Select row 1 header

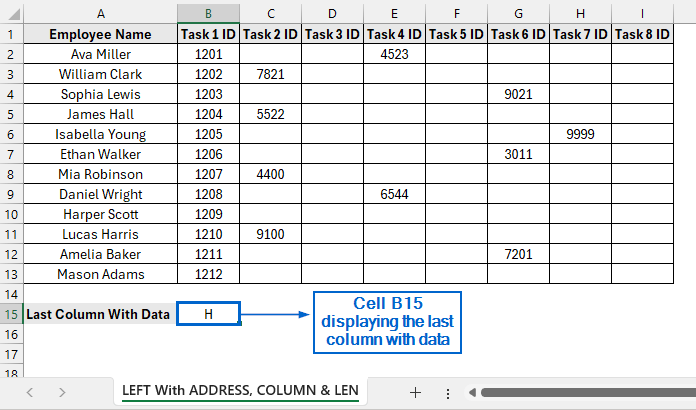click(11, 34)
